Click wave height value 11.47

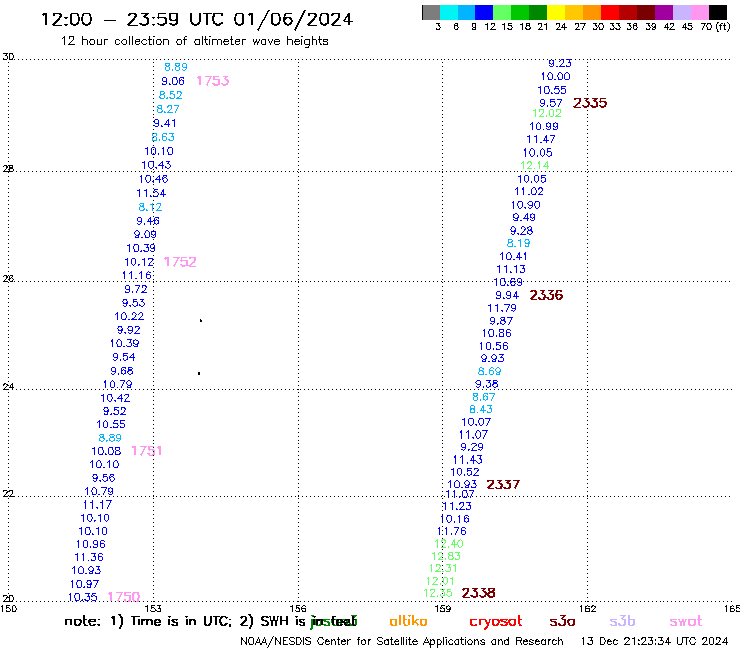[541, 139]
